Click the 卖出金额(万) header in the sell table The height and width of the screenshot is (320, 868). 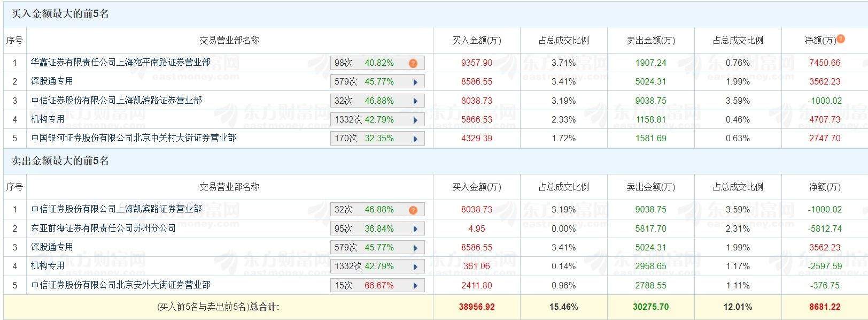click(x=650, y=187)
